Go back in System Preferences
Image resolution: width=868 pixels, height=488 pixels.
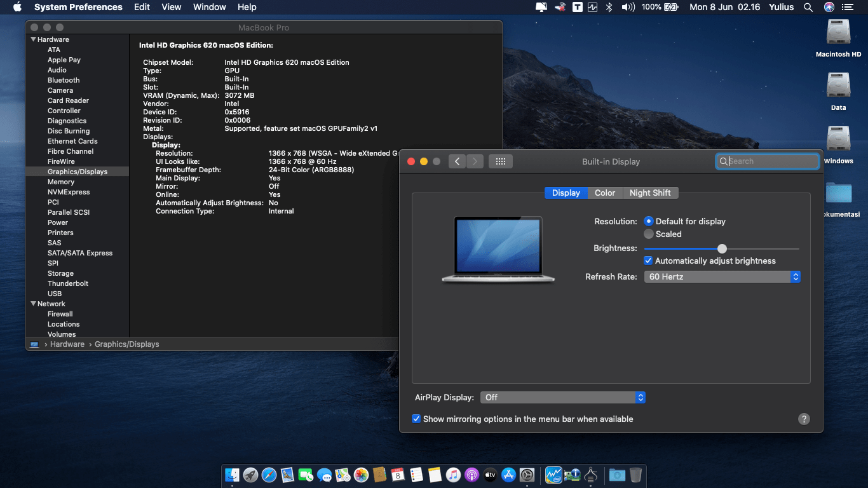[457, 161]
